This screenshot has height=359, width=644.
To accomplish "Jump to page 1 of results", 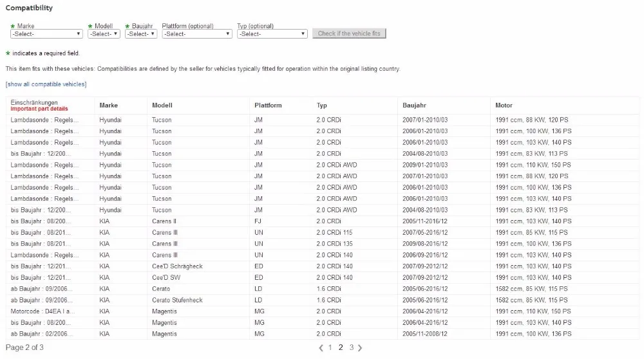I will point(330,347).
